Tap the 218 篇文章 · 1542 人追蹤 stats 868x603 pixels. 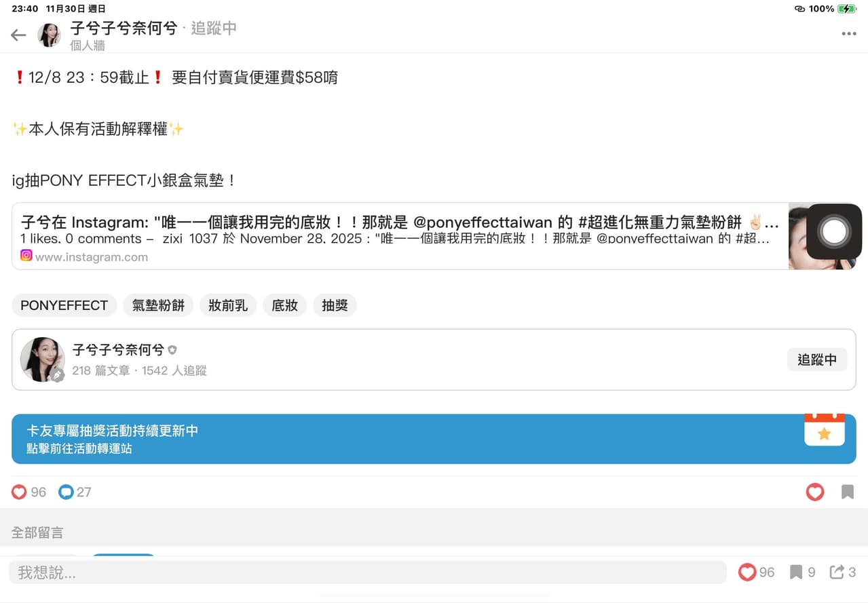pyautogui.click(x=139, y=370)
